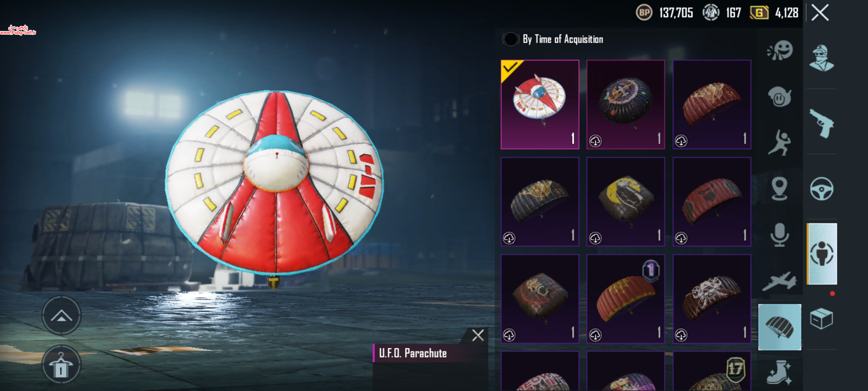This screenshot has height=391, width=868.
Task: Select the boot footprint category icon
Action: (779, 372)
